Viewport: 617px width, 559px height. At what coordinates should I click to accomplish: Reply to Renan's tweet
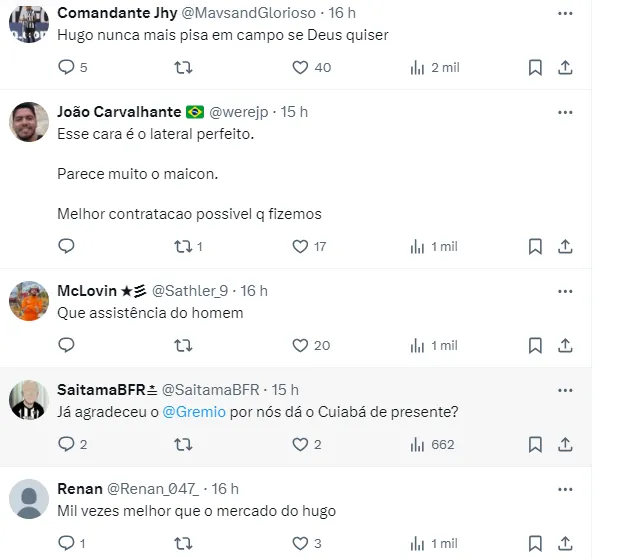click(x=67, y=543)
